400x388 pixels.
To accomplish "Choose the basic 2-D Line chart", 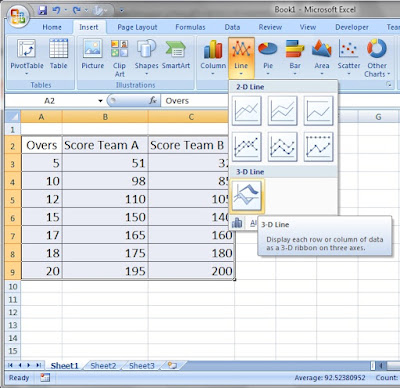I will pyautogui.click(x=247, y=111).
